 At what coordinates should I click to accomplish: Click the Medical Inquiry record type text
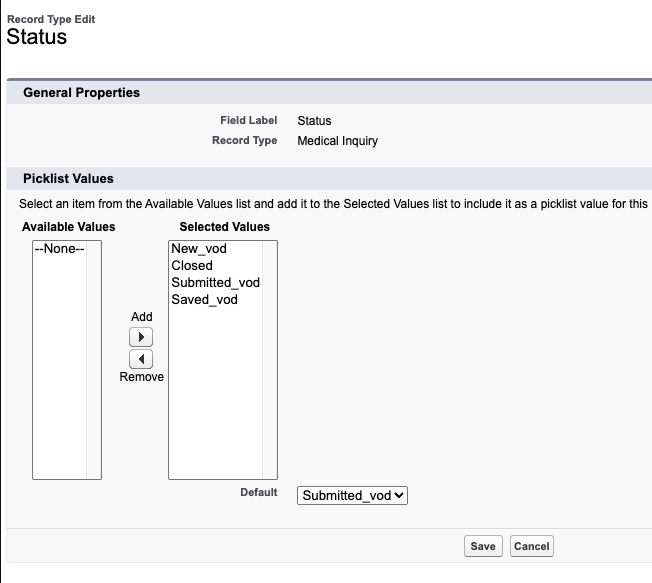click(x=338, y=141)
